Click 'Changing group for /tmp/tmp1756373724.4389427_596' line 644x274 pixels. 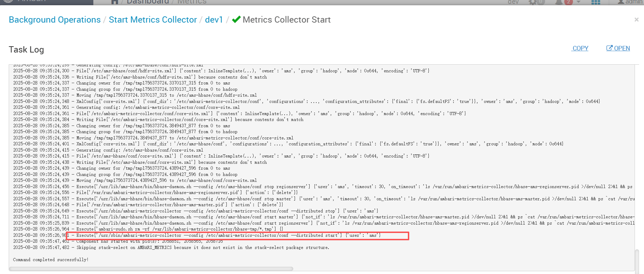[x=125, y=175]
